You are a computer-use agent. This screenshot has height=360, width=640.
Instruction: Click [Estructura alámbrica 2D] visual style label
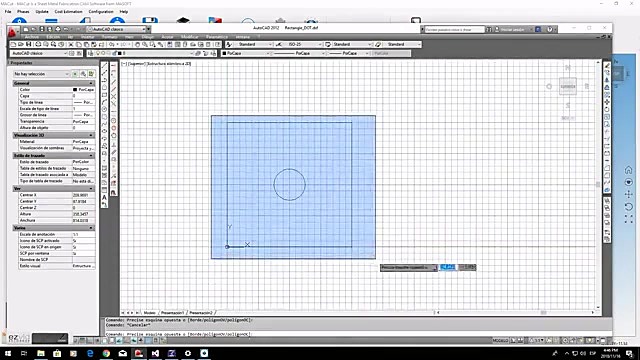point(169,64)
